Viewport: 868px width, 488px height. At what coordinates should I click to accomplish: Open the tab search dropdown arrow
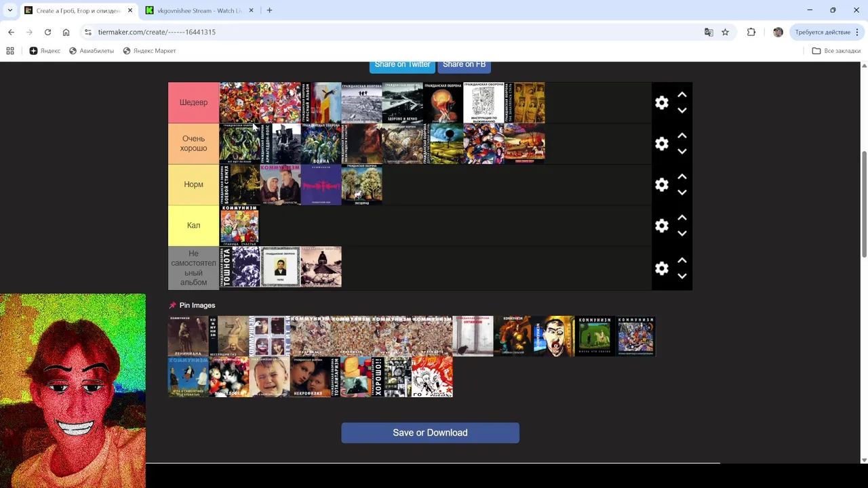click(9, 10)
